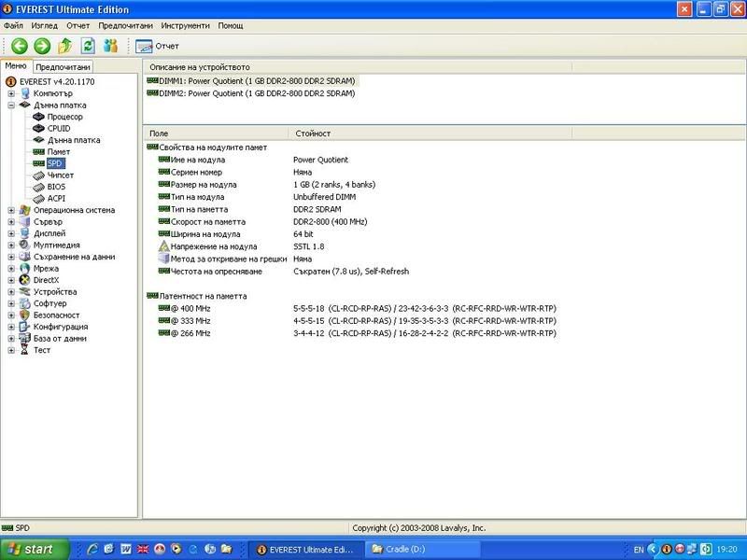
Task: Click the Стойност column header
Action: point(313,133)
